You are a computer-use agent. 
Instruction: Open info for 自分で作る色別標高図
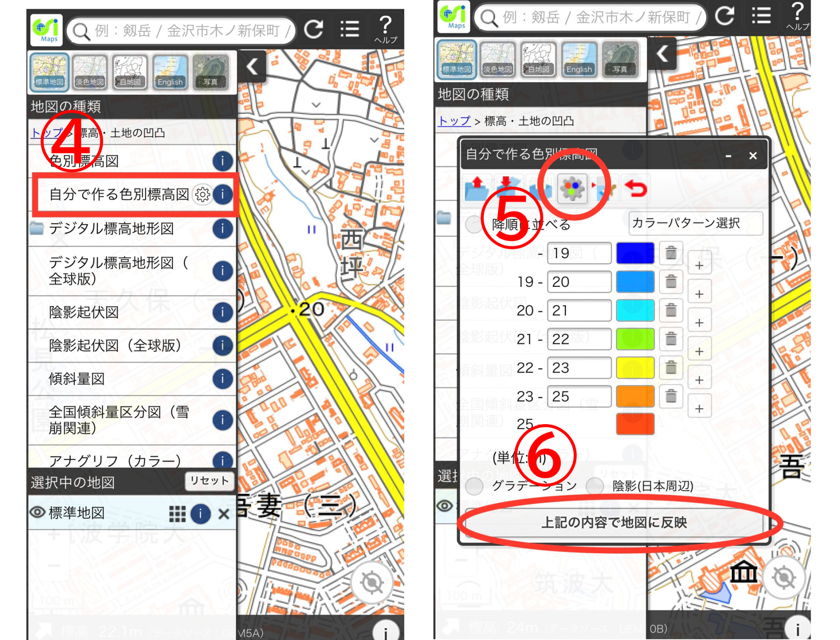pos(222,194)
